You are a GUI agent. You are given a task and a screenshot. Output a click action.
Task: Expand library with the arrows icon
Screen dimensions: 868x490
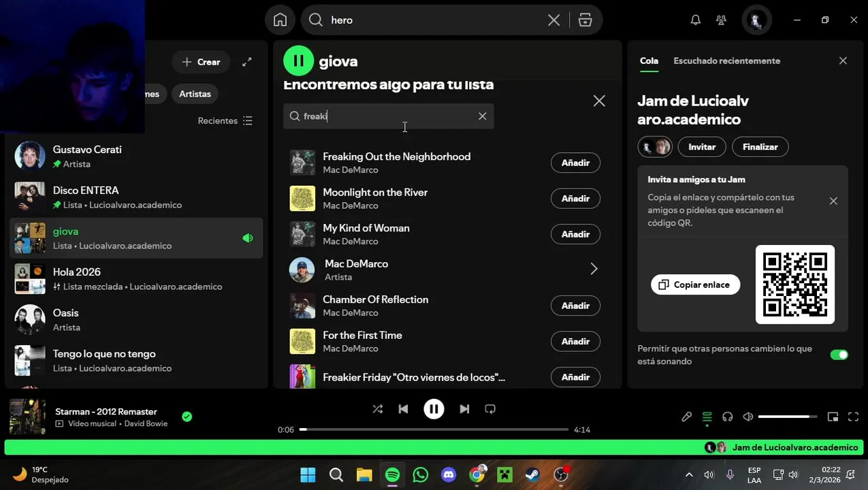246,62
